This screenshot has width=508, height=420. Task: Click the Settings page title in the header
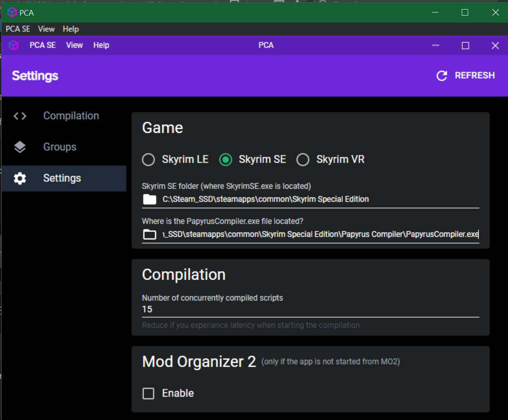(35, 76)
